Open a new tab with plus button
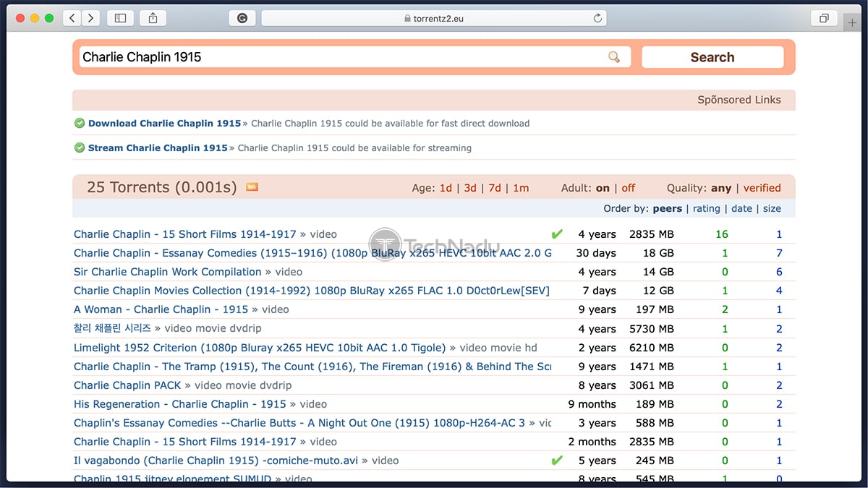The width and height of the screenshot is (868, 488). (854, 22)
